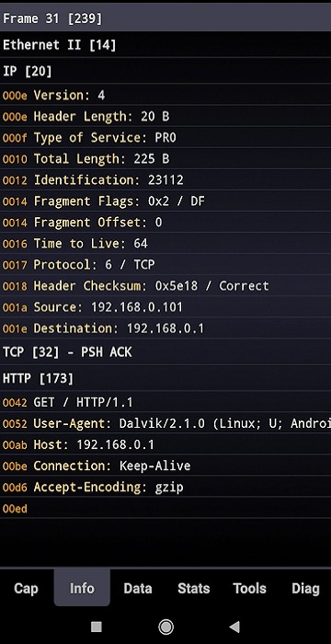Select the Accept-Encoding gzip row

[165, 487]
